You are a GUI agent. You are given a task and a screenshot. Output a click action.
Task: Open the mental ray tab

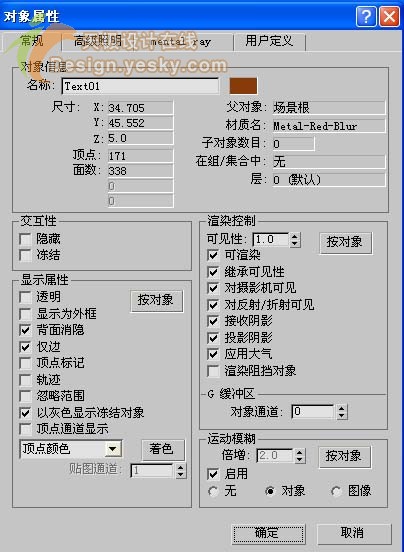click(x=180, y=42)
